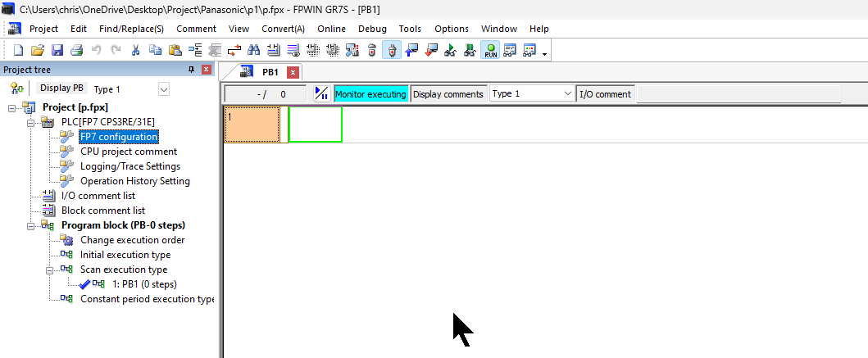868x358 pixels.
Task: Select 1: PB1 (0 steps) item
Action: [x=144, y=284]
